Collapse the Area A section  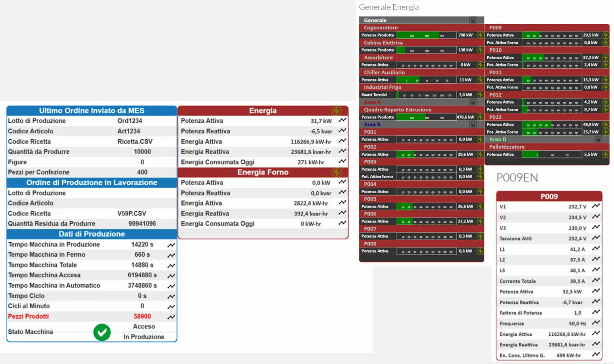473,102
